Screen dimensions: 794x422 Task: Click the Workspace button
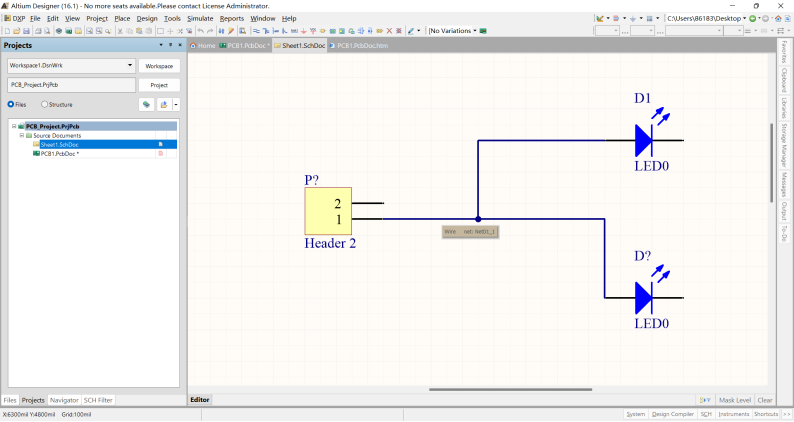(x=159, y=66)
